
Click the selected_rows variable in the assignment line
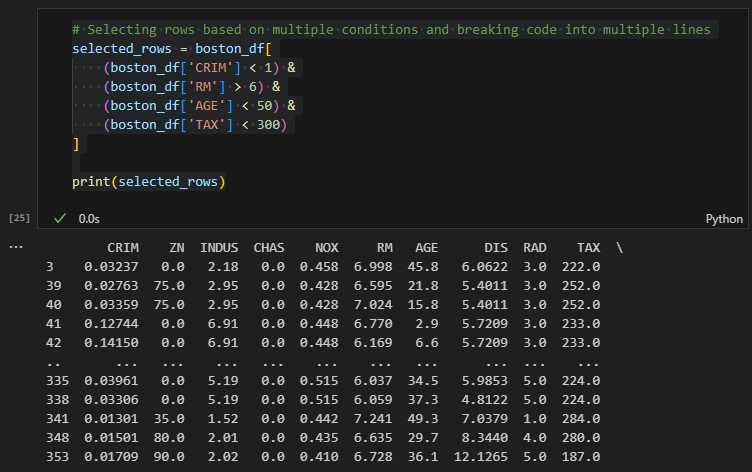122,48
